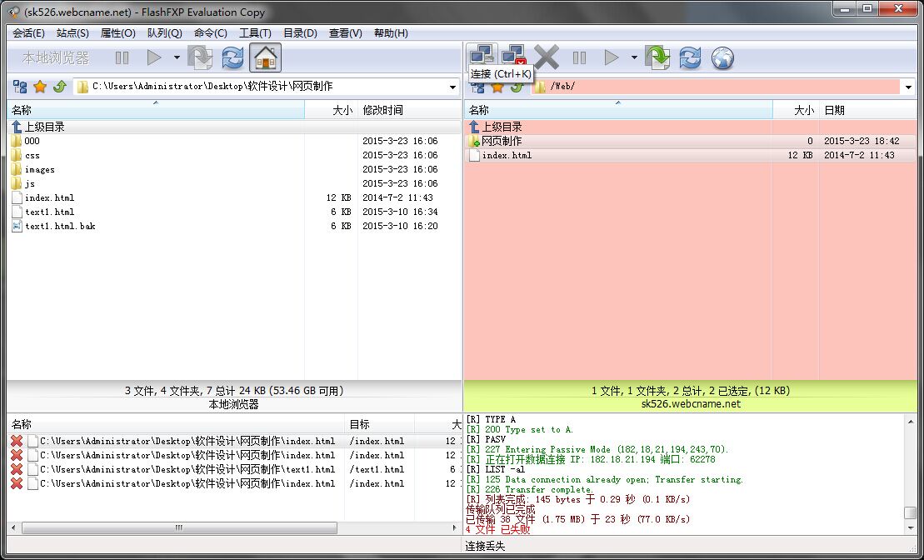The image size is (924, 560).
Task: Click the pause icon in the local toolbar
Action: tap(122, 57)
